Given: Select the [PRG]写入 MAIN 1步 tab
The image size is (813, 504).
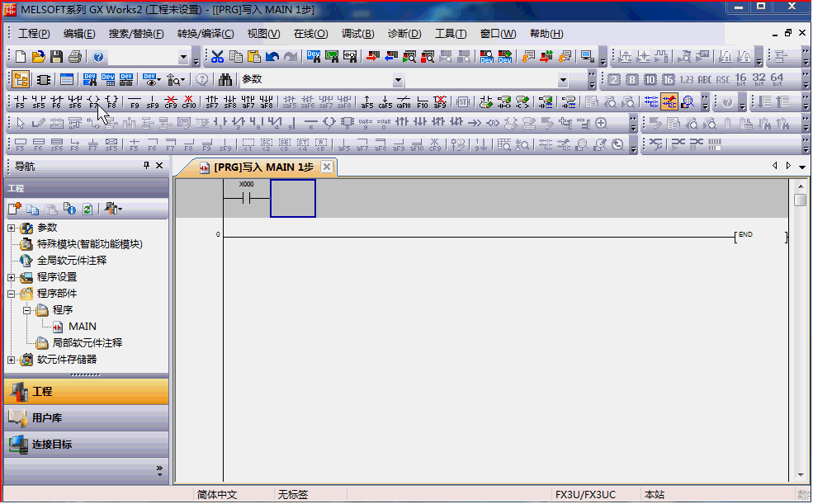Looking at the screenshot, I should pos(258,167).
